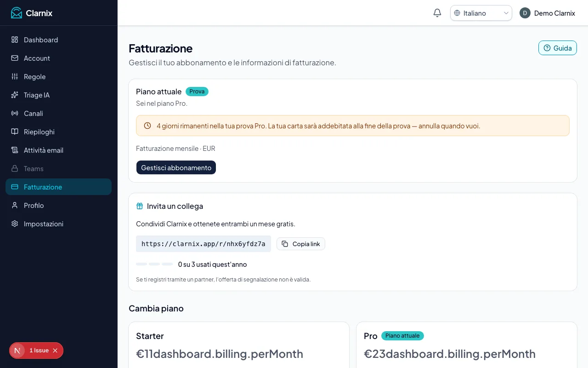Open Account section in sidebar

point(58,58)
